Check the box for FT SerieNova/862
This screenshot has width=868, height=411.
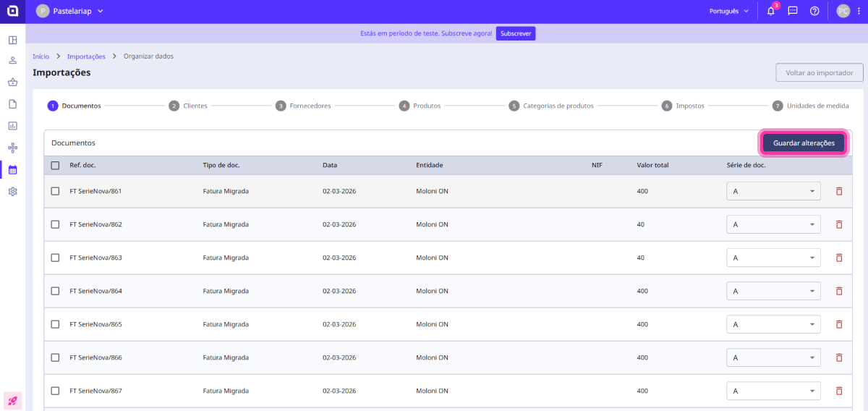[x=55, y=224]
